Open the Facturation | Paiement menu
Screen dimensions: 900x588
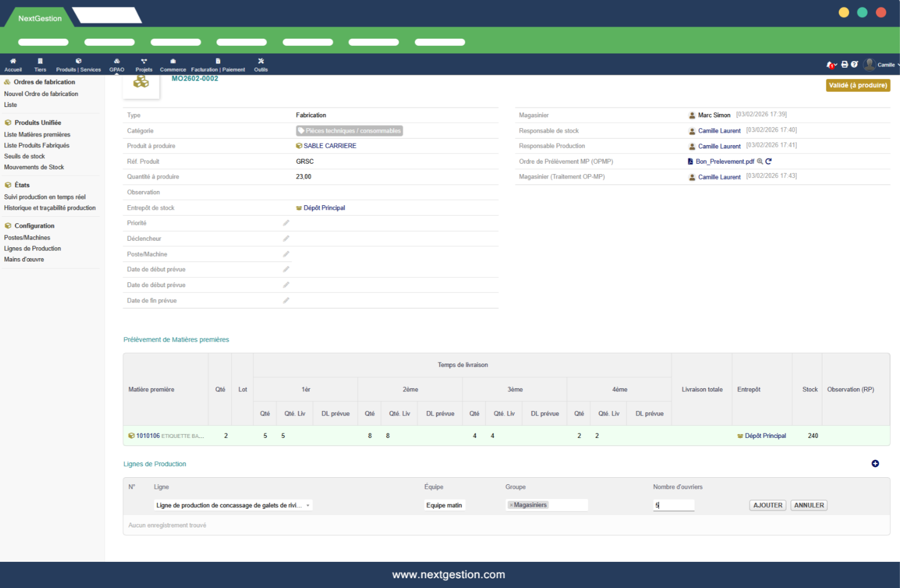coord(218,65)
